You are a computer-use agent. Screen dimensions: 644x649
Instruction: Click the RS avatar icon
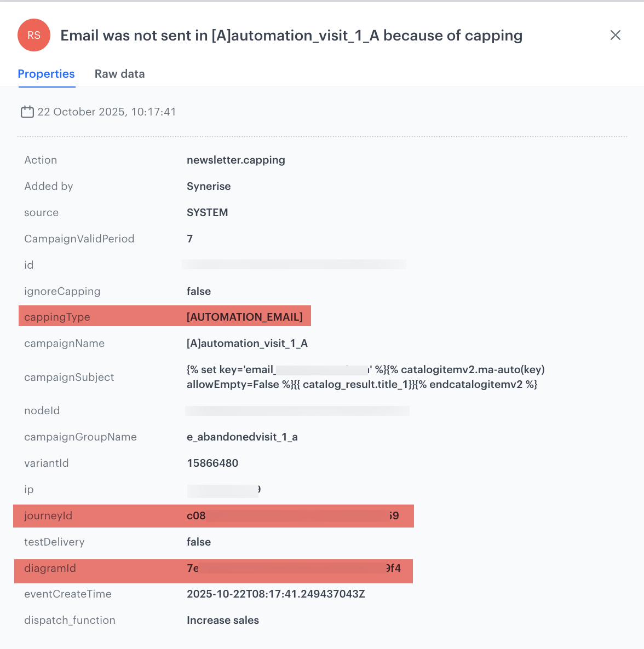34,35
